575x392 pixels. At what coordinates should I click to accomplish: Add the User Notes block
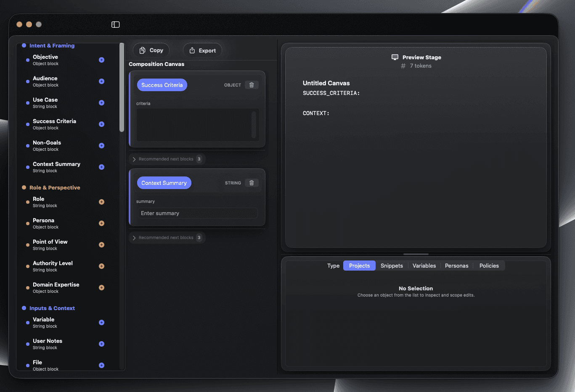(x=101, y=344)
